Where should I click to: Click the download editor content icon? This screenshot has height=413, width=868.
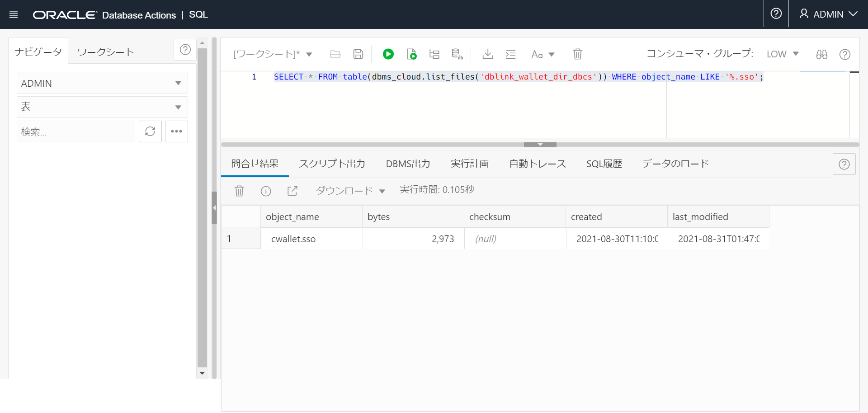tap(487, 54)
